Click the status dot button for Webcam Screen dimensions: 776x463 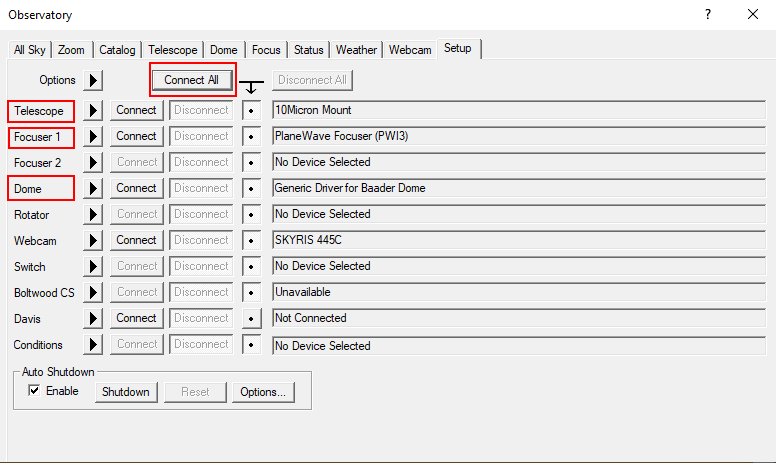[252, 240]
